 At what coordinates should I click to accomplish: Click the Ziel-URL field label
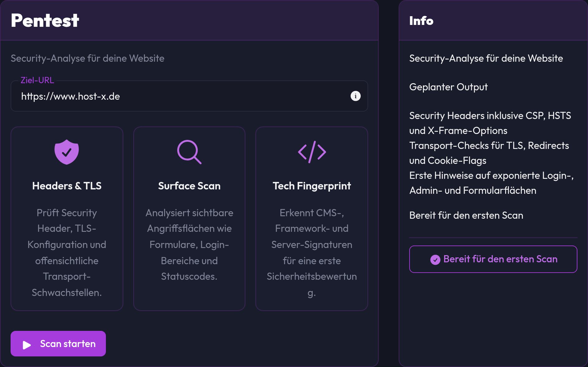tap(37, 80)
